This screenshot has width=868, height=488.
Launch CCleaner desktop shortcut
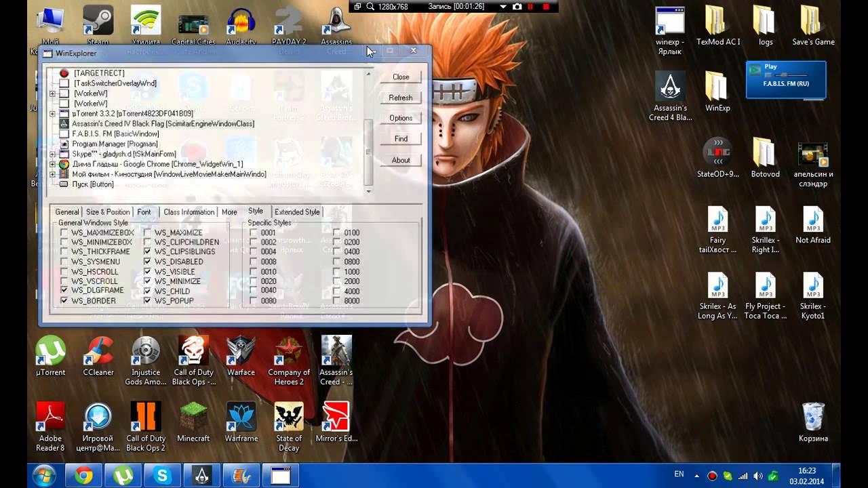pos(98,356)
